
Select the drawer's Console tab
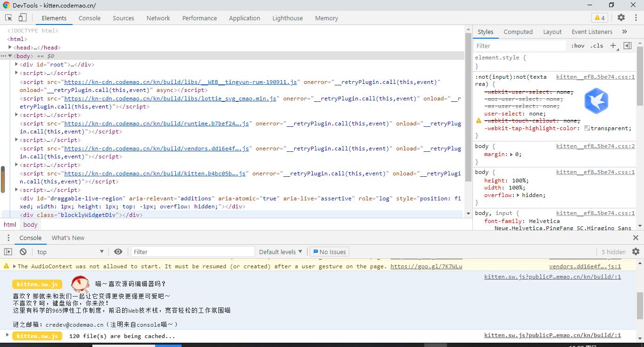point(31,238)
